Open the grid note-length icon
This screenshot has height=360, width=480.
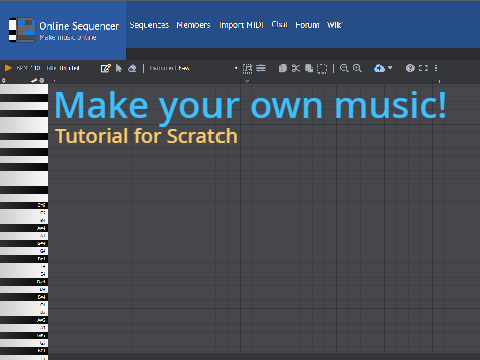(x=247, y=68)
